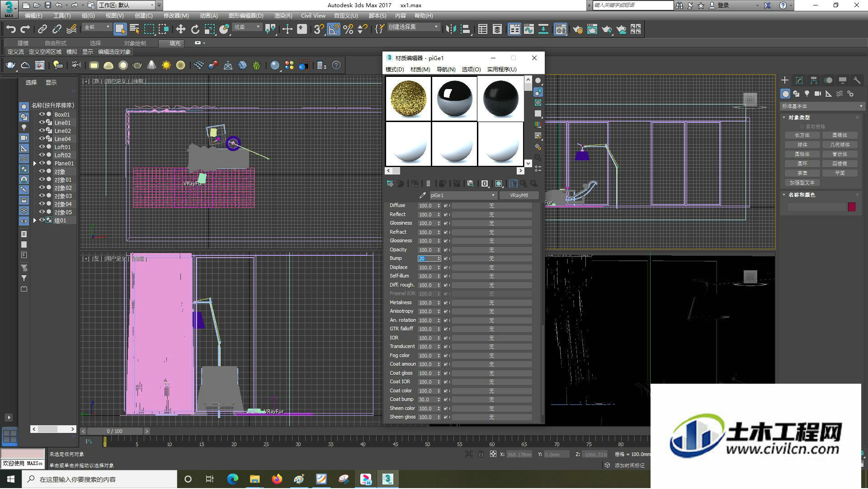Click Show Shaded Material in Viewport icon
The width and height of the screenshot is (868, 489).
498,183
